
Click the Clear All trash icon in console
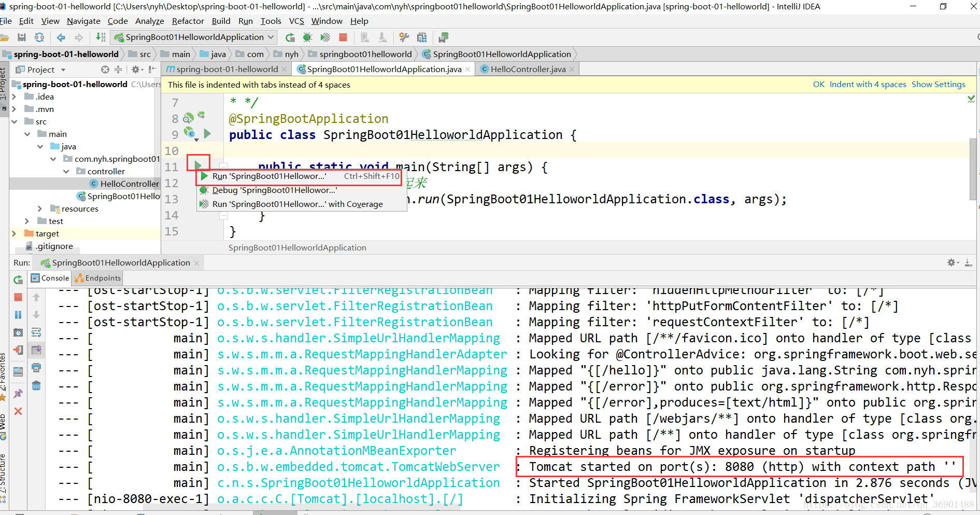point(36,385)
